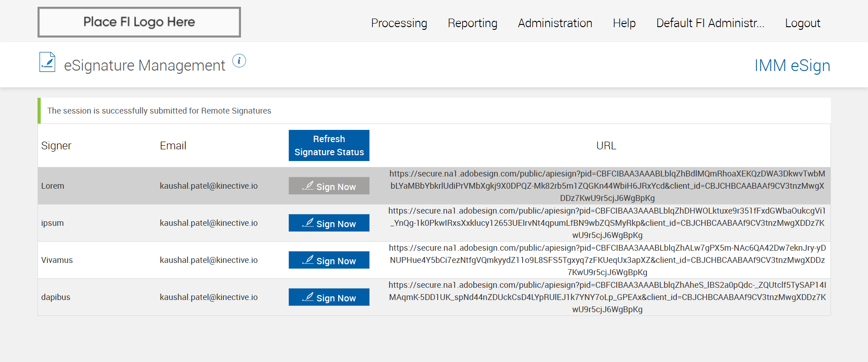Click the email address in the Vivamus row
Viewport: 868px width, 362px height.
[x=208, y=260]
